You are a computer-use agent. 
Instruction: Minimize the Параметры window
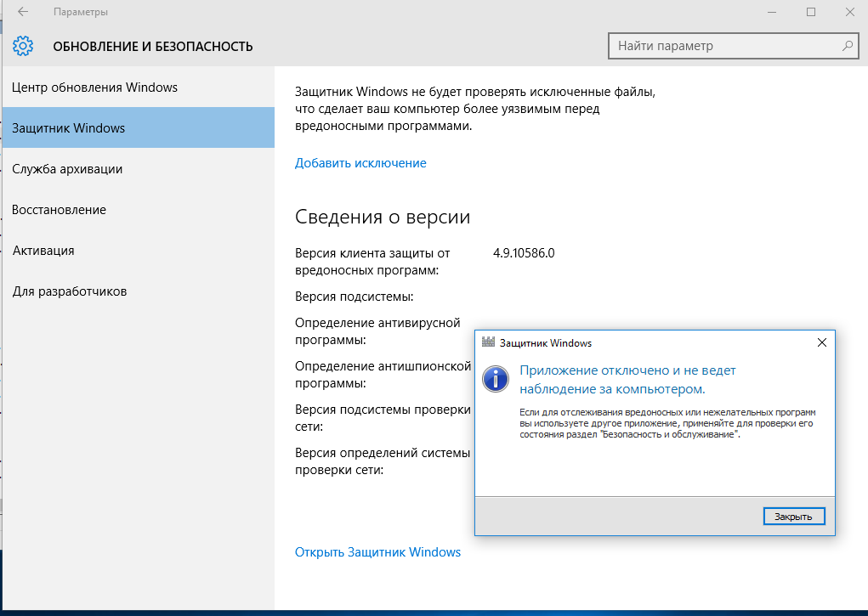pyautogui.click(x=771, y=12)
